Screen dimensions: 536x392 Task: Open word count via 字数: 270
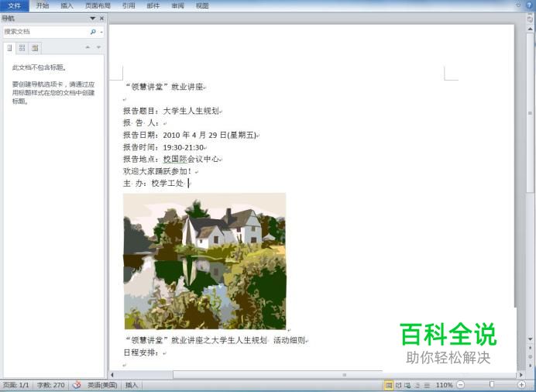point(50,385)
